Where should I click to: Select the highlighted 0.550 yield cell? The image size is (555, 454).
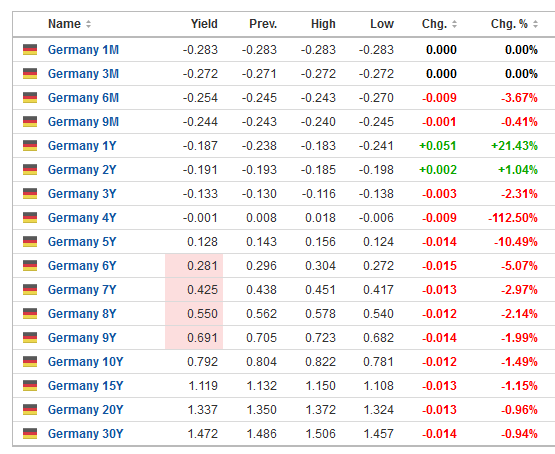[194, 314]
